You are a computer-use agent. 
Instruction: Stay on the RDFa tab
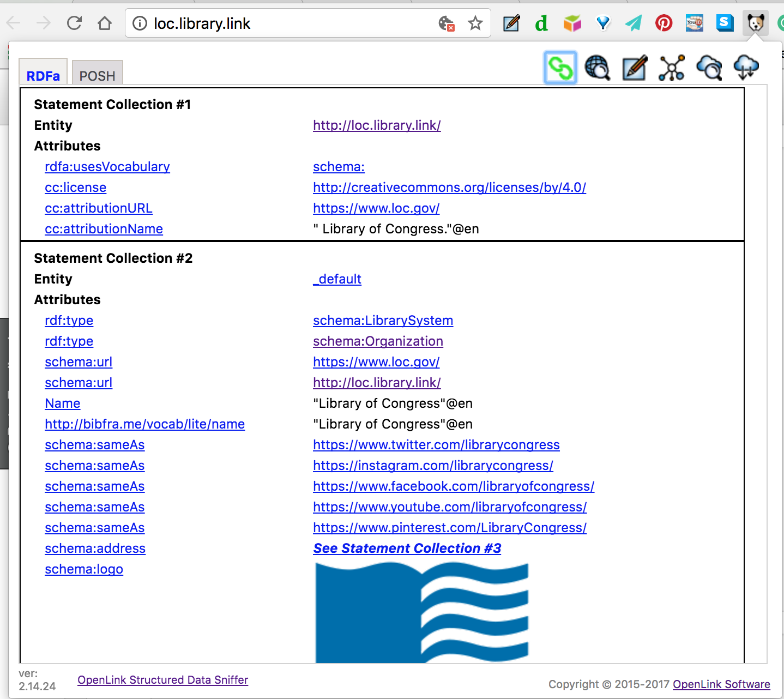tap(43, 76)
